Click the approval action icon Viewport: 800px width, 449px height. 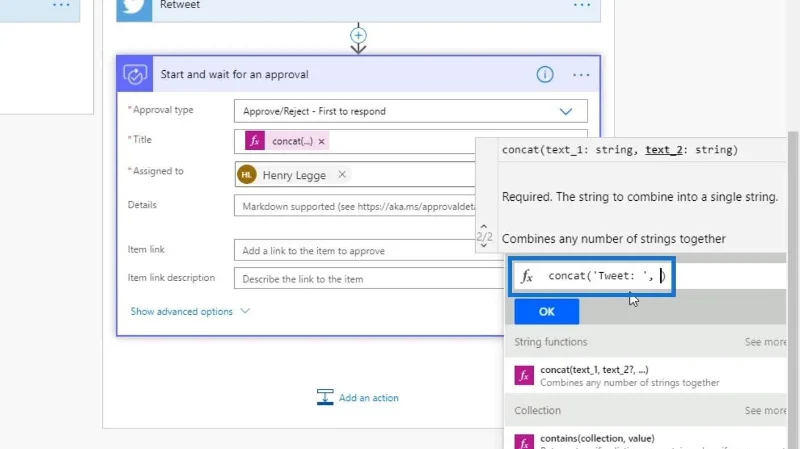[135, 74]
